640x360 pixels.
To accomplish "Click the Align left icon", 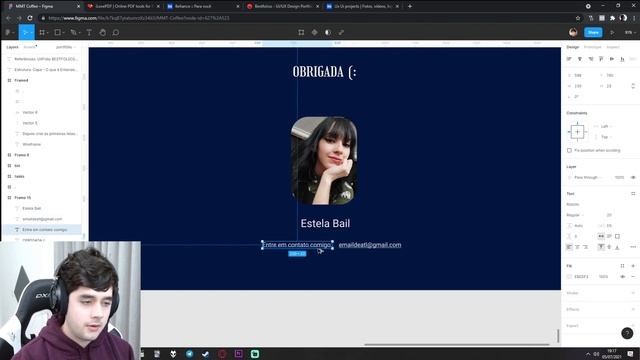I will (569, 59).
